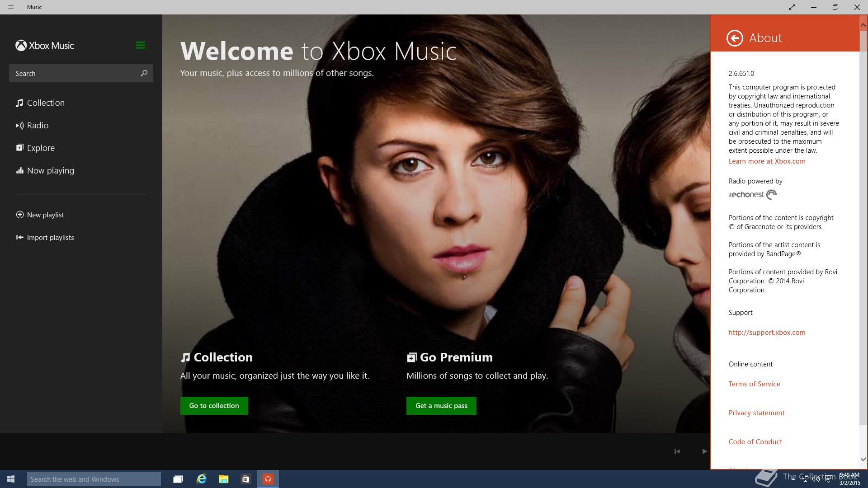Open the http://support.xbox.com link
Viewport: 868px width, 488px height.
point(767,333)
